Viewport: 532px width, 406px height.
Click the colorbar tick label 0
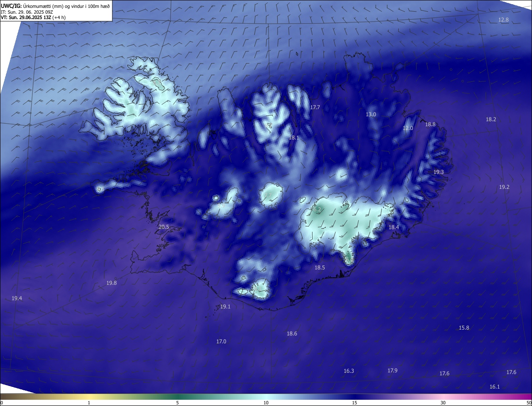coord(2,403)
